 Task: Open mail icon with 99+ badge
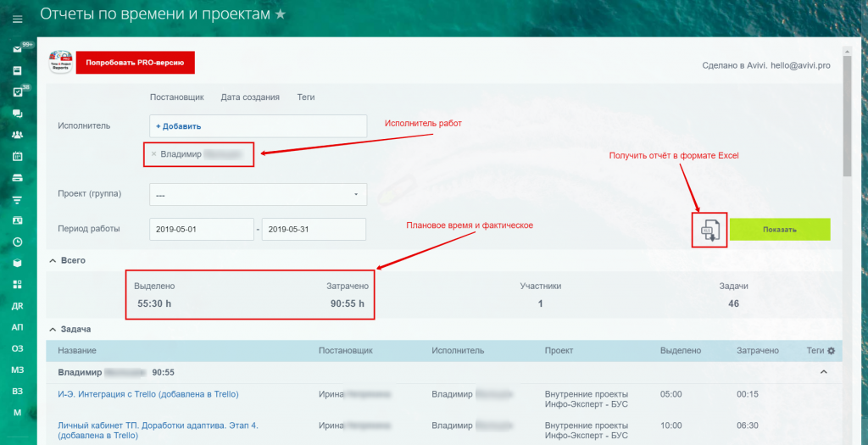pos(18,49)
